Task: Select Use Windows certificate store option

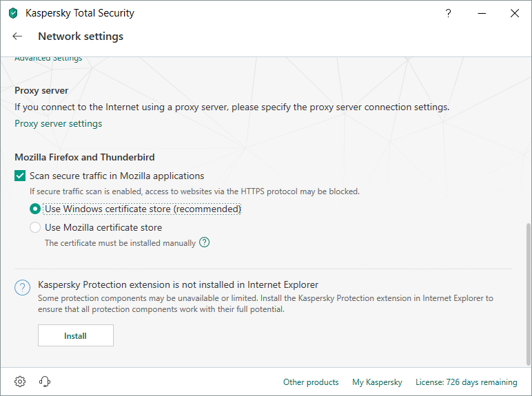Action: [x=35, y=209]
